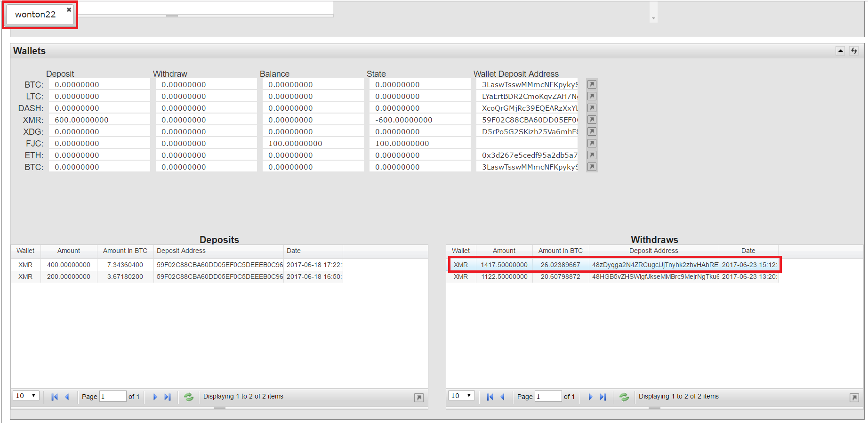The image size is (868, 423).
Task: Sort Withdraws by Deposit Address header
Action: tap(654, 251)
